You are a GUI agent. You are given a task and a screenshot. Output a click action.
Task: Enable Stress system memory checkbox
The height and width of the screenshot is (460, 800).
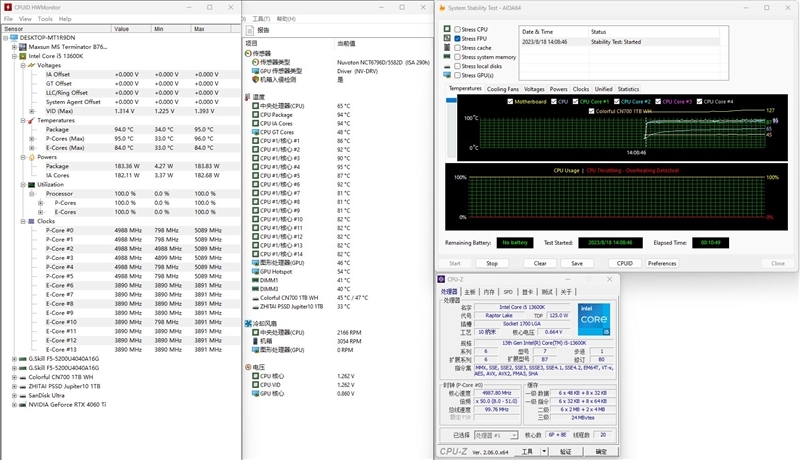click(x=458, y=57)
